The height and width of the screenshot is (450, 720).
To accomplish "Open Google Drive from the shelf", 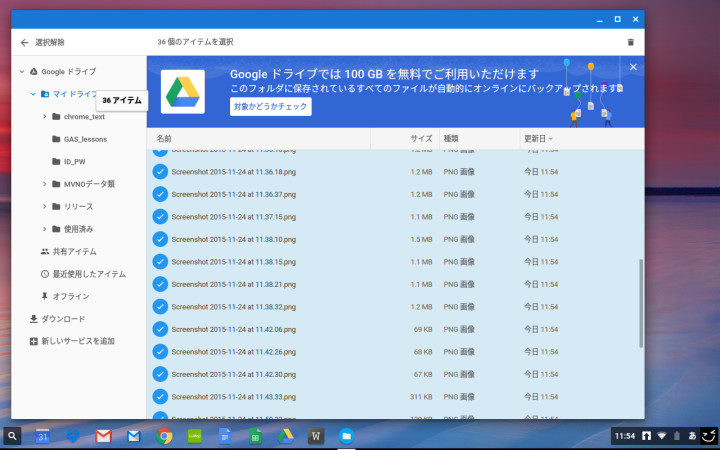I will pos(286,436).
